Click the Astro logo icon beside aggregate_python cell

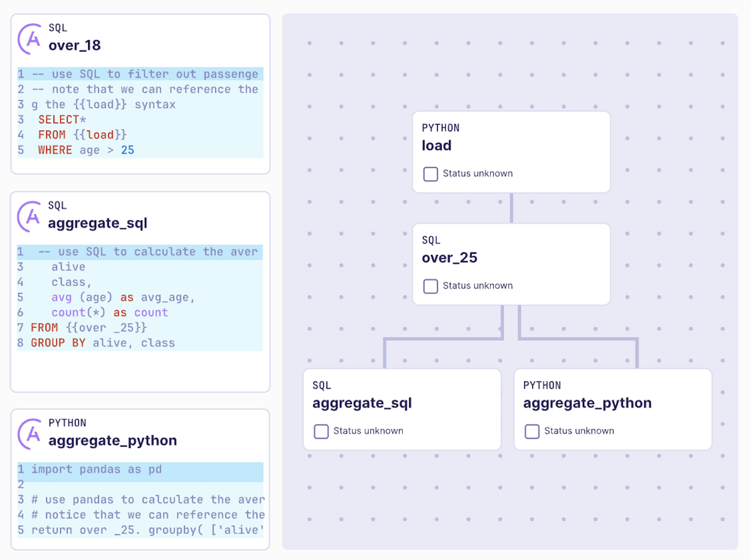point(30,434)
